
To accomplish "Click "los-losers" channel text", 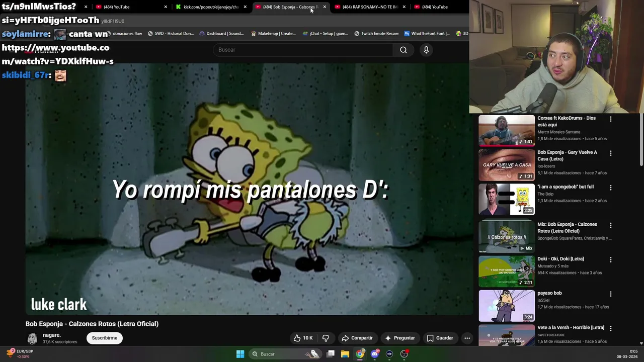I will coord(546,166).
